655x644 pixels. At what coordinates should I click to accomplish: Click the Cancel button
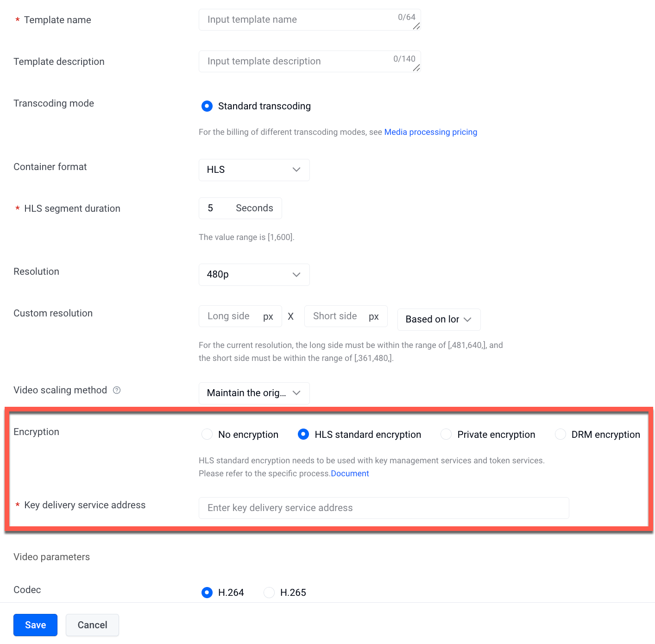[93, 625]
